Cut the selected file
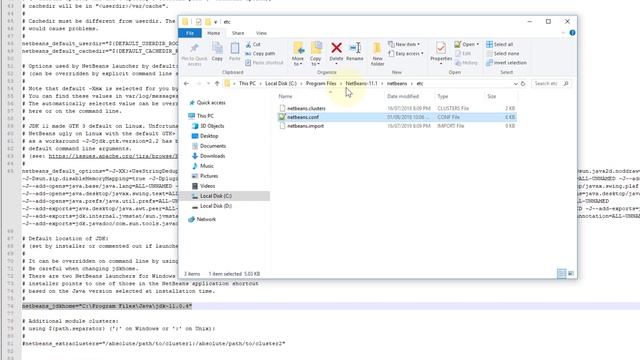The height and width of the screenshot is (360, 640). coord(253,44)
